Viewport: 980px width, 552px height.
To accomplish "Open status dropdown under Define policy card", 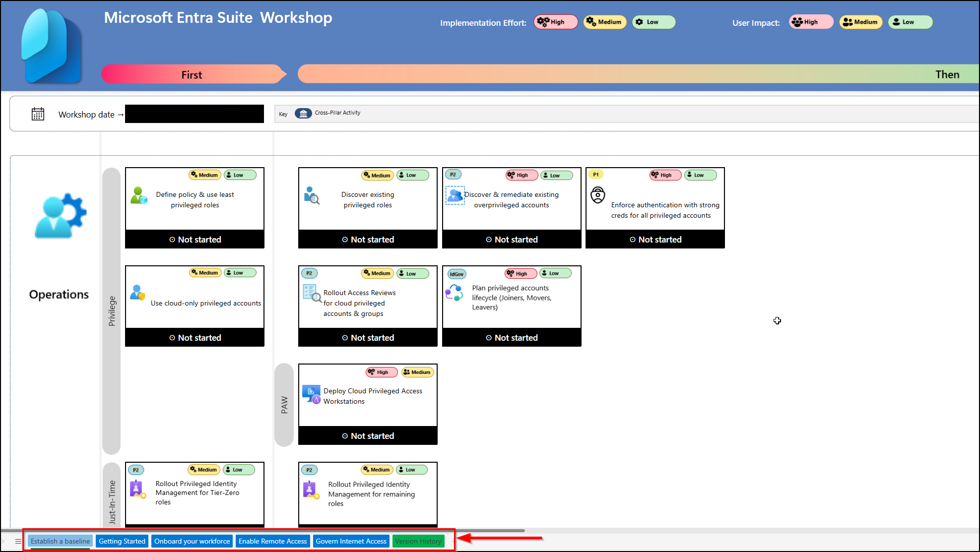I will 195,240.
